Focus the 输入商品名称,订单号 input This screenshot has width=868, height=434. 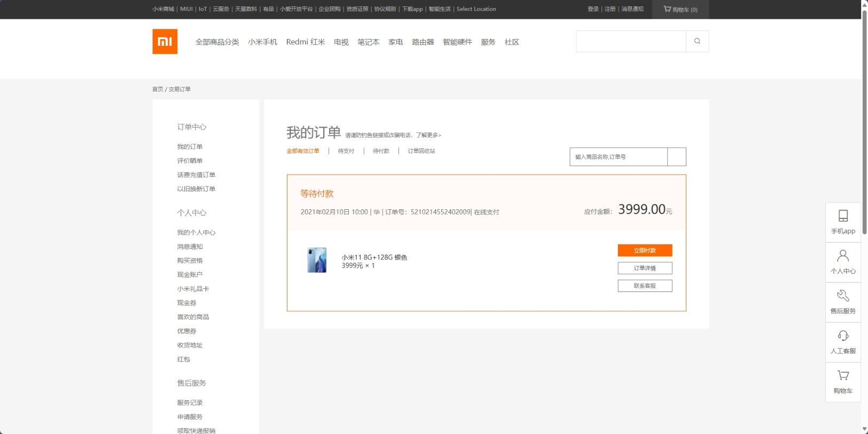(619, 157)
